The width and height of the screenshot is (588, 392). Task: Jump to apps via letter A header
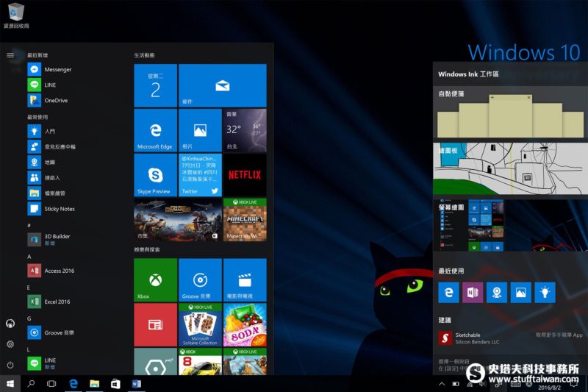(x=29, y=257)
